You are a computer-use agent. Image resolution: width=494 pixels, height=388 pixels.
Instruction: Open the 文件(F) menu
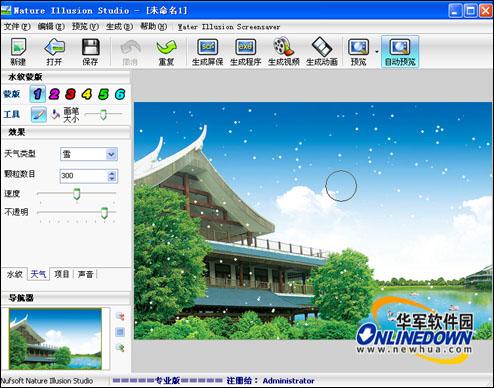pos(17,27)
